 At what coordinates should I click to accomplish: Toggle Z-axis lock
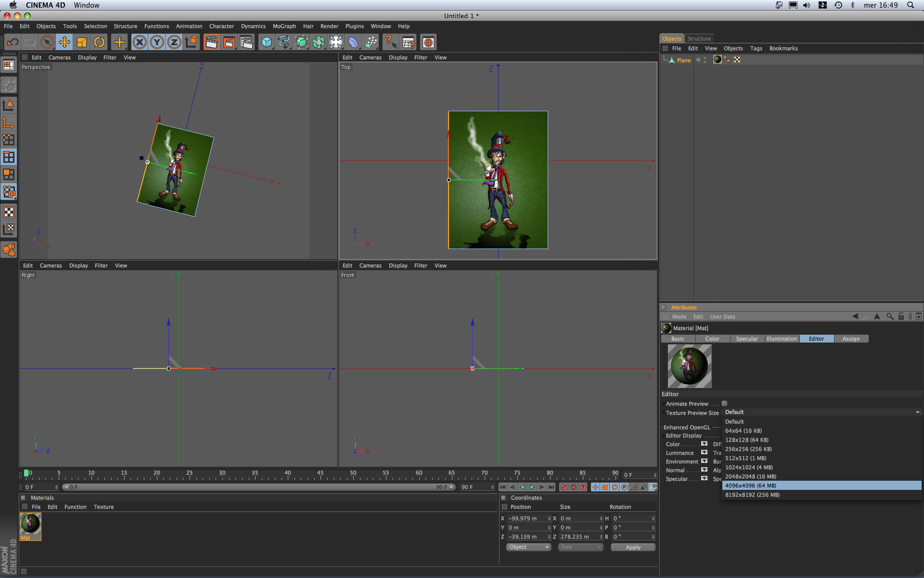click(174, 42)
